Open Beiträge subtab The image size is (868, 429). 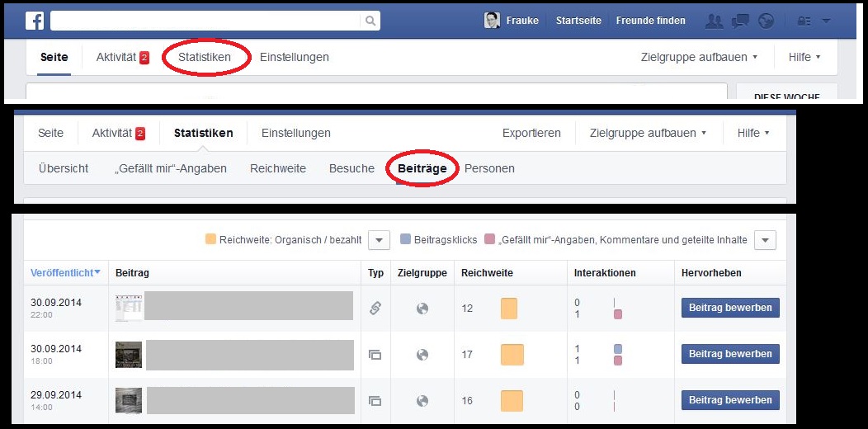[x=422, y=168]
